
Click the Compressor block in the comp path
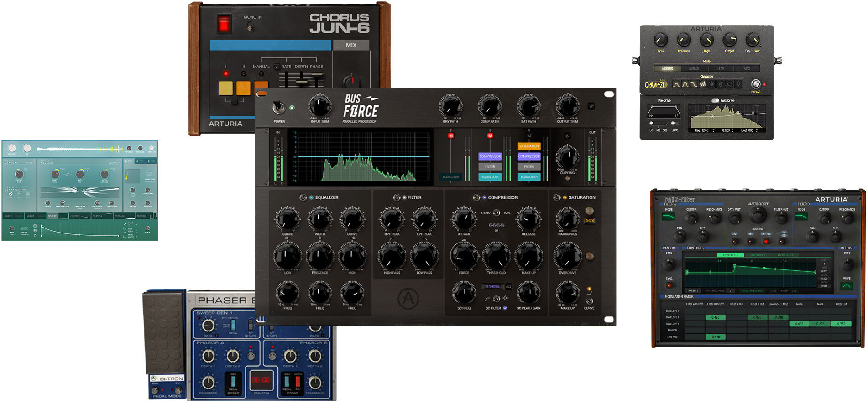490,156
